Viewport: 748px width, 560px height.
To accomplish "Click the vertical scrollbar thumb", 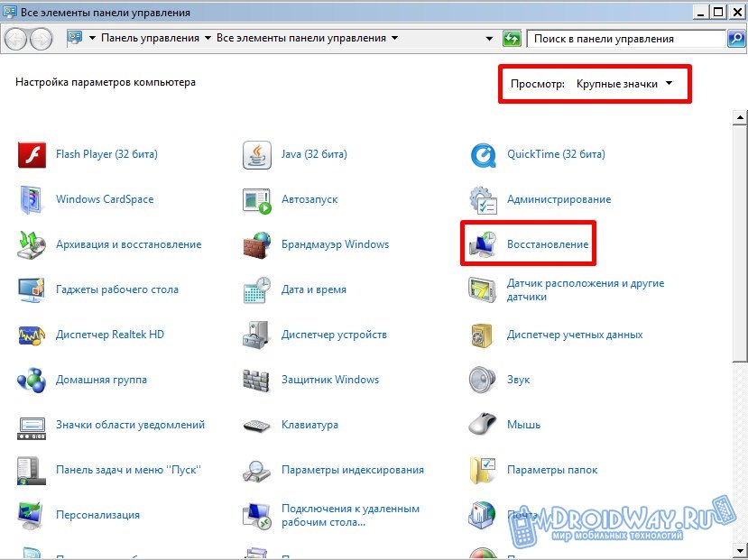I will tap(740, 243).
